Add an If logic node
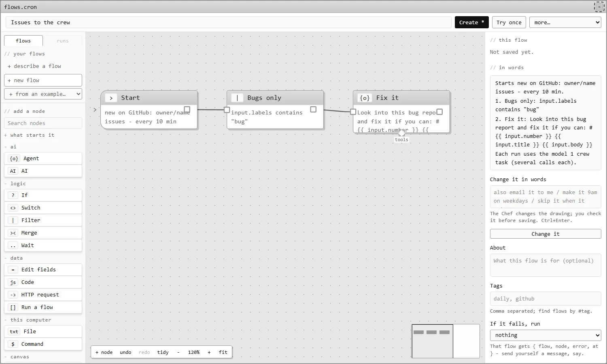Viewport: 607px width, 364px height. point(43,195)
